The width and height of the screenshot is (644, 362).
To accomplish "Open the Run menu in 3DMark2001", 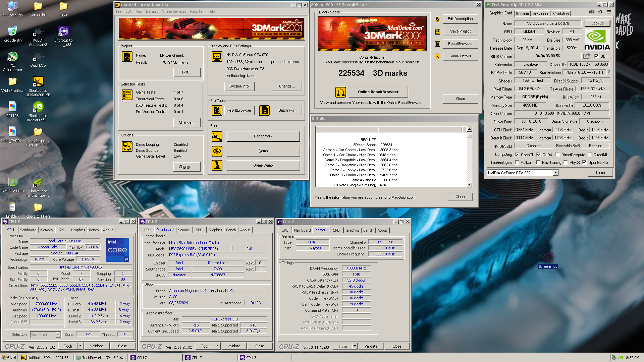I will (x=139, y=11).
